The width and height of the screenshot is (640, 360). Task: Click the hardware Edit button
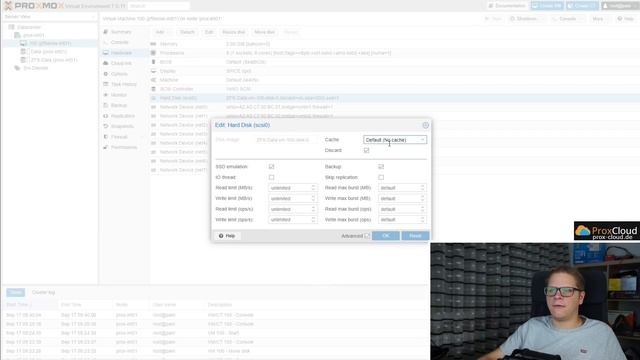pyautogui.click(x=209, y=32)
